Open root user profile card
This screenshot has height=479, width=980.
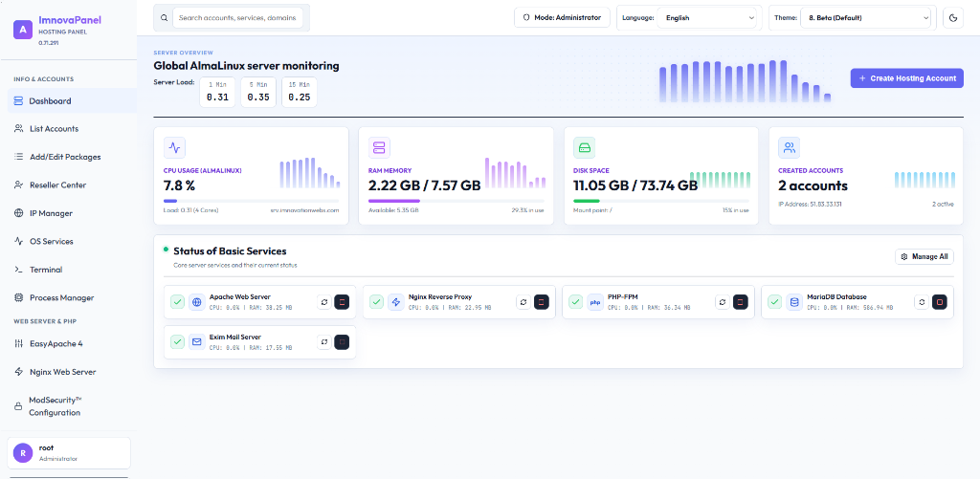click(x=68, y=453)
